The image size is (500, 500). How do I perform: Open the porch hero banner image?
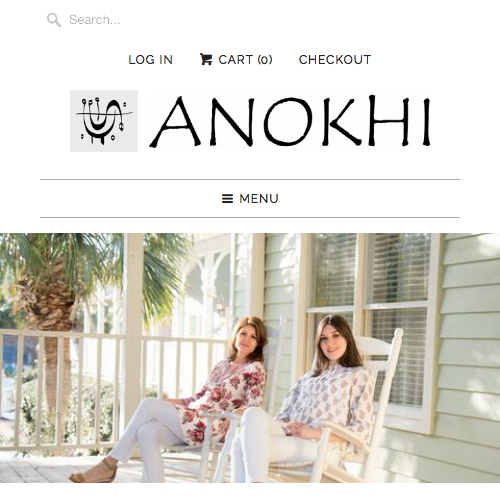[250, 358]
